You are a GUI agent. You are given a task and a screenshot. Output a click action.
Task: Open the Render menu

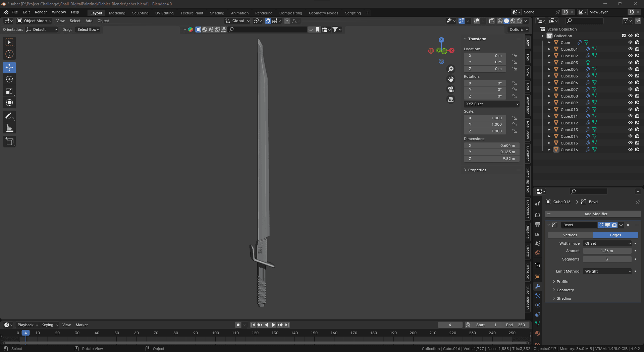(41, 12)
